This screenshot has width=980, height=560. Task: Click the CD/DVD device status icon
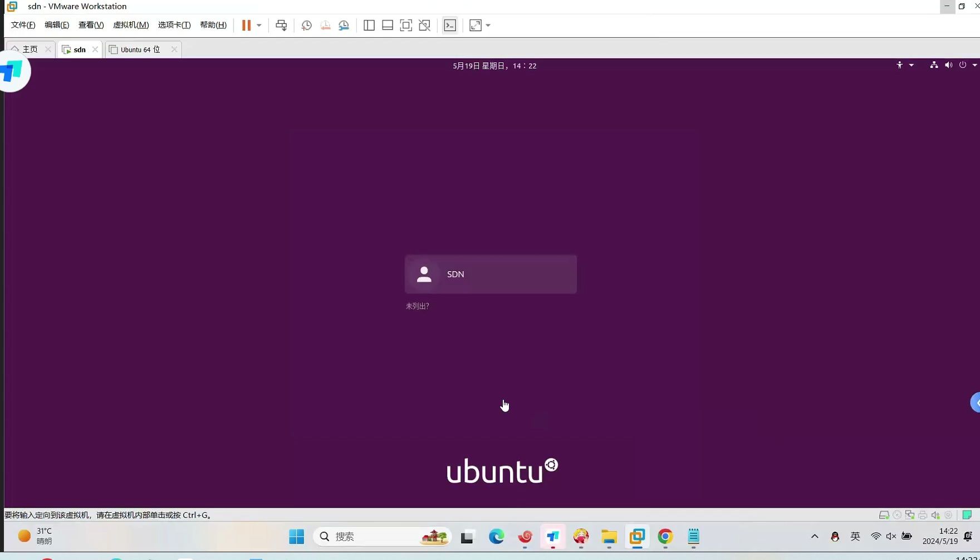click(x=897, y=515)
